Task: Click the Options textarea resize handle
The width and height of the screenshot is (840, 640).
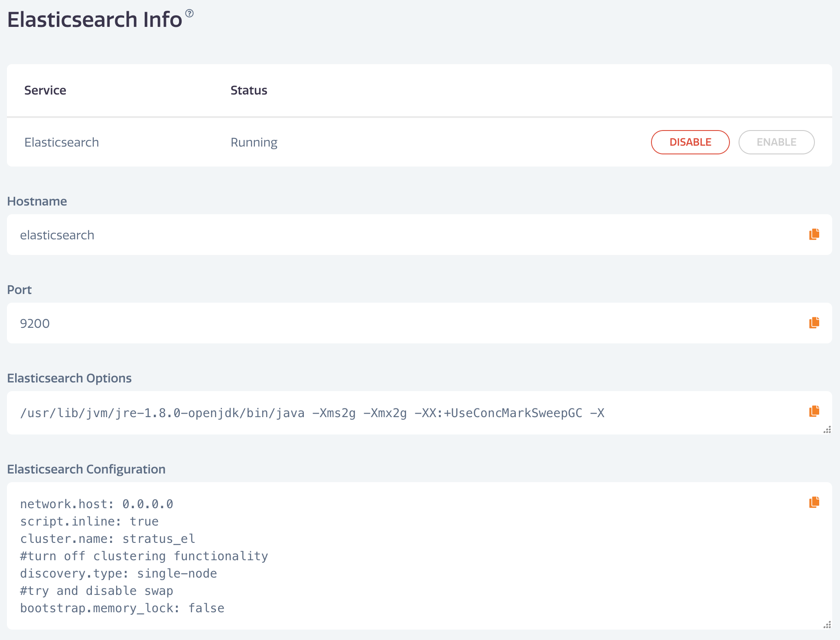Action: coord(827,430)
